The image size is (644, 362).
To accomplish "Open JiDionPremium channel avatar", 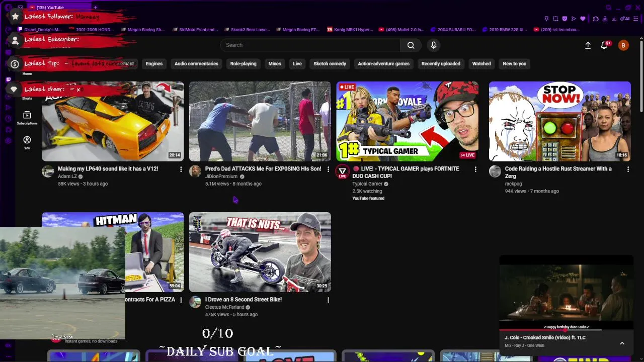I will tap(195, 171).
